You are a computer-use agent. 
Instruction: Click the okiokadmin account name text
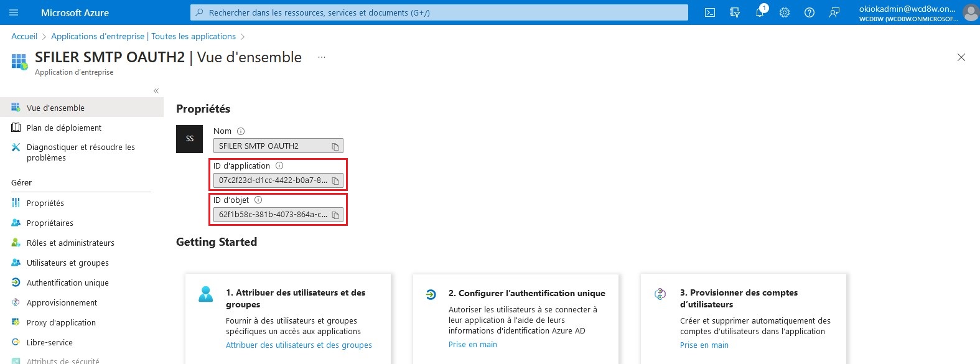[907, 9]
